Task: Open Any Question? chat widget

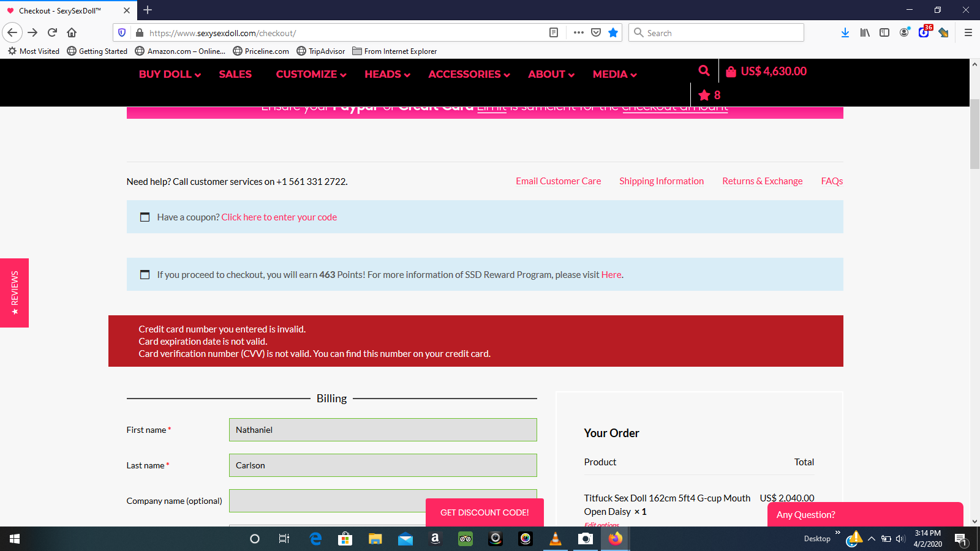Action: pyautogui.click(x=865, y=514)
